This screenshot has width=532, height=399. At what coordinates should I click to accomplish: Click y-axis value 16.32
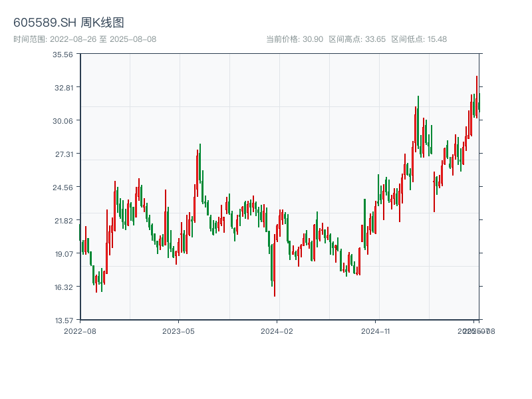pyautogui.click(x=64, y=287)
